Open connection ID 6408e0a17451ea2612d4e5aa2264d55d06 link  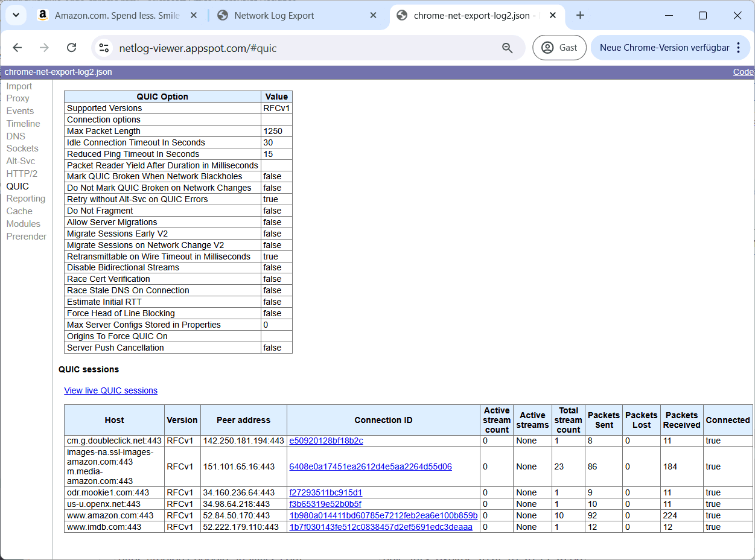pos(371,466)
